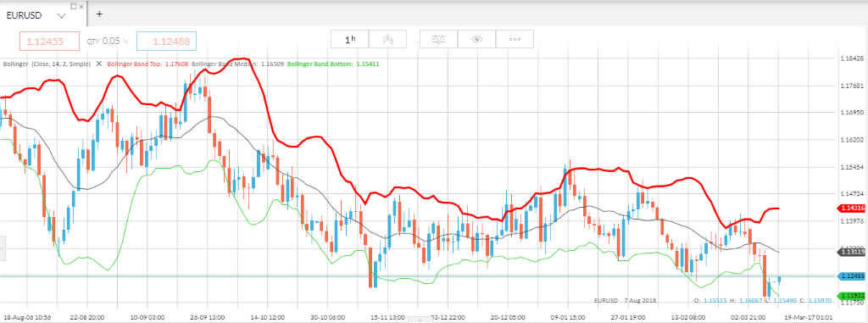Click the sell price 1.12455 button
This screenshot has width=868, height=323.
(49, 41)
